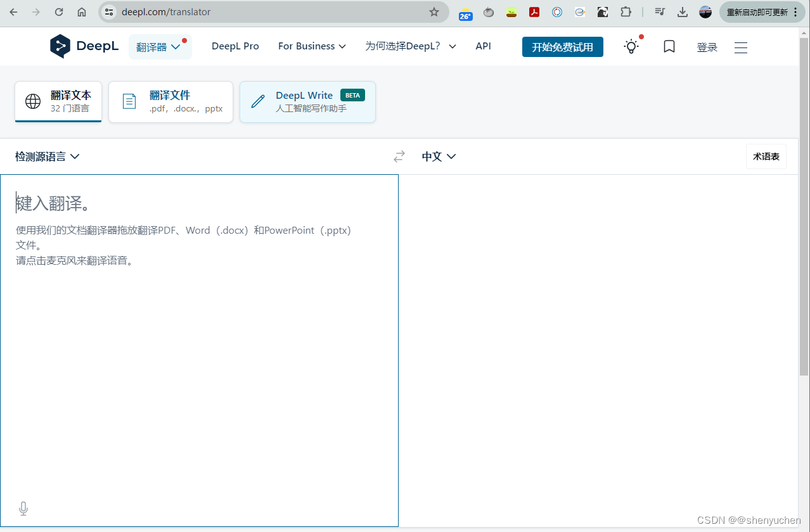Select the 翻译文件 tab
Image resolution: width=810 pixels, height=532 pixels.
pos(170,101)
